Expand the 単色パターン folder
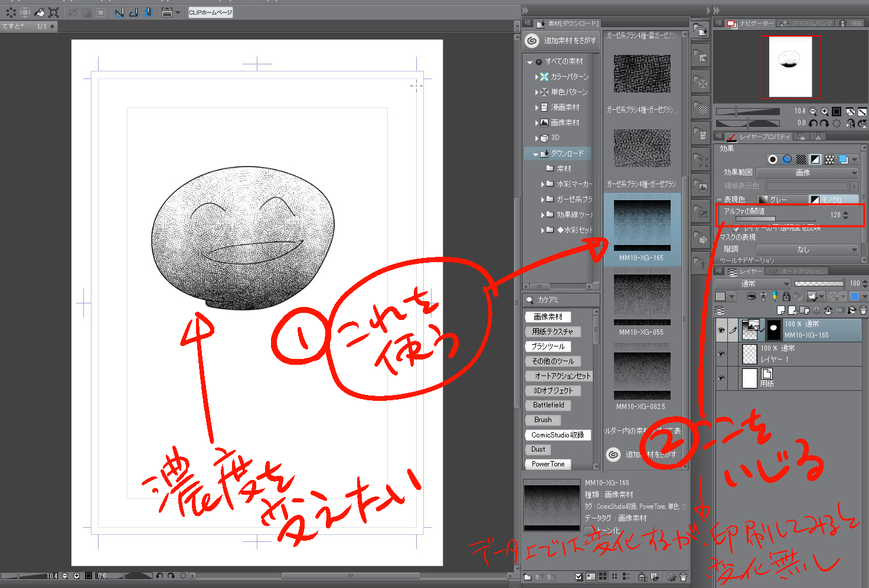Viewport: 869px width, 588px height. [537, 92]
